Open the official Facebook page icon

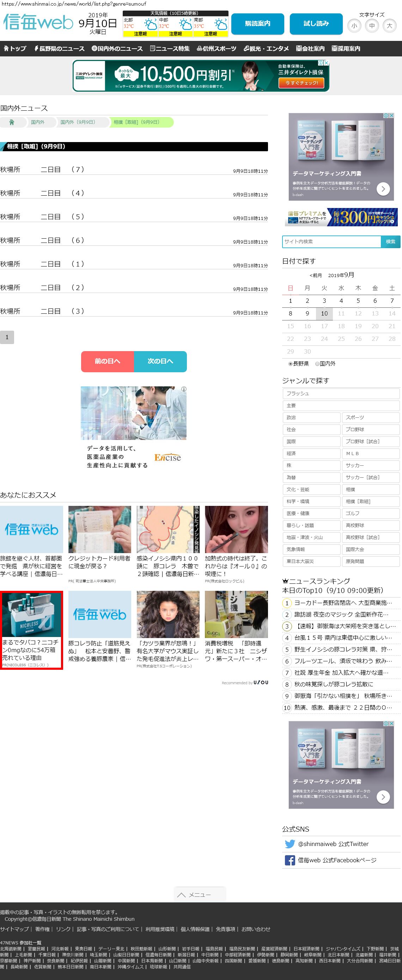tap(290, 860)
